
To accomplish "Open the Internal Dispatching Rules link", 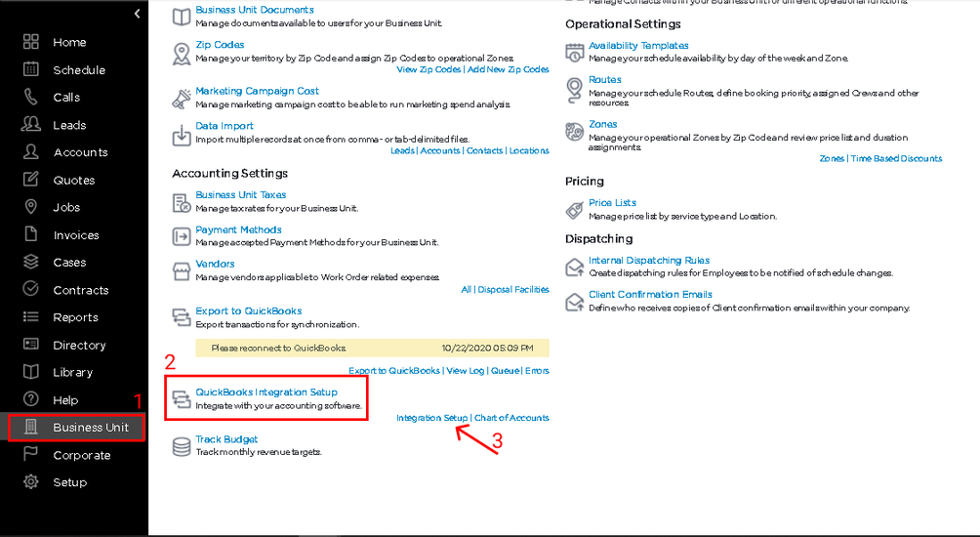I will tap(649, 261).
